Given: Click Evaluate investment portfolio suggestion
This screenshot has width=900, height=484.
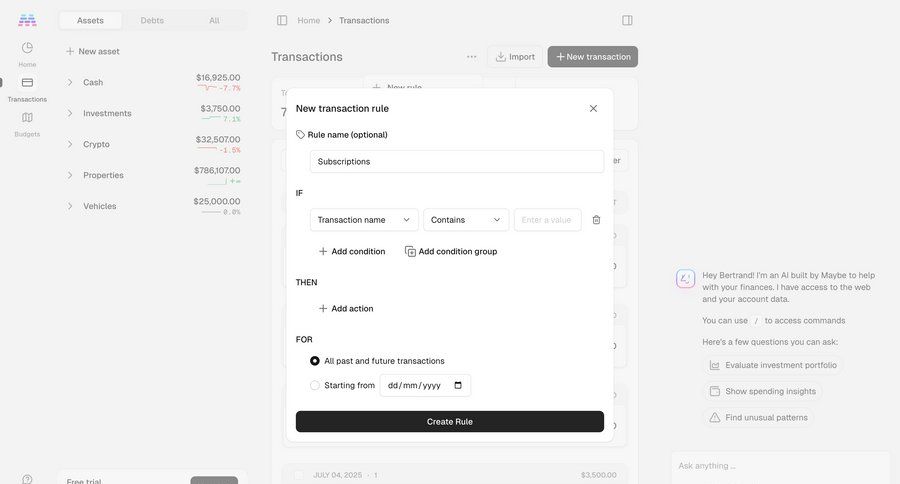Looking at the screenshot, I should point(773,365).
